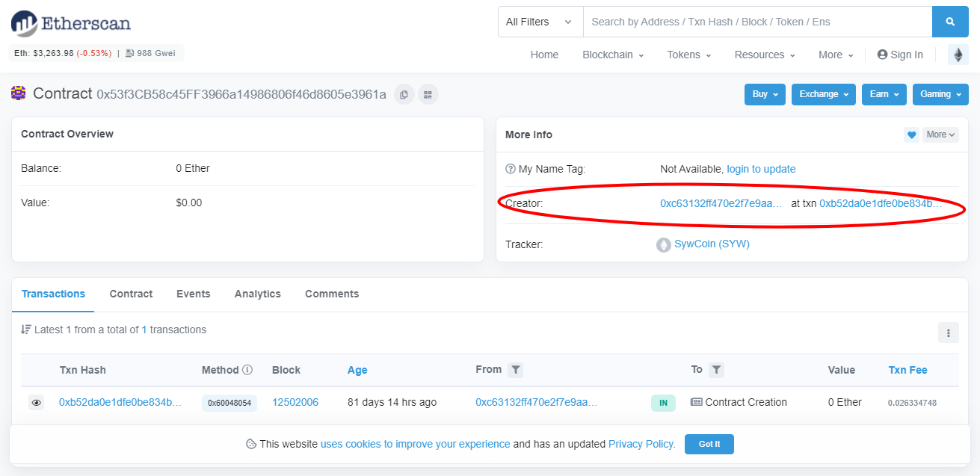Click the heart favorite icon in More Info
Screen dimensions: 980x476
[911, 135]
